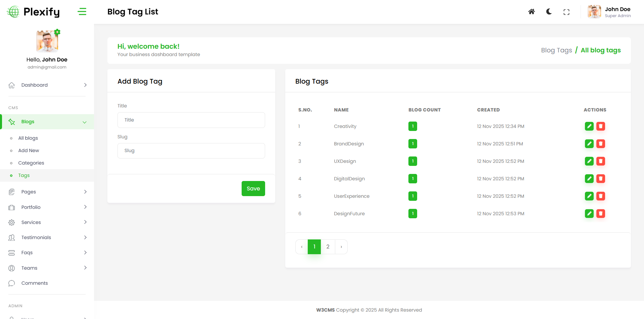Click the Title input field
Screen dimensions: 644x319
[191, 120]
